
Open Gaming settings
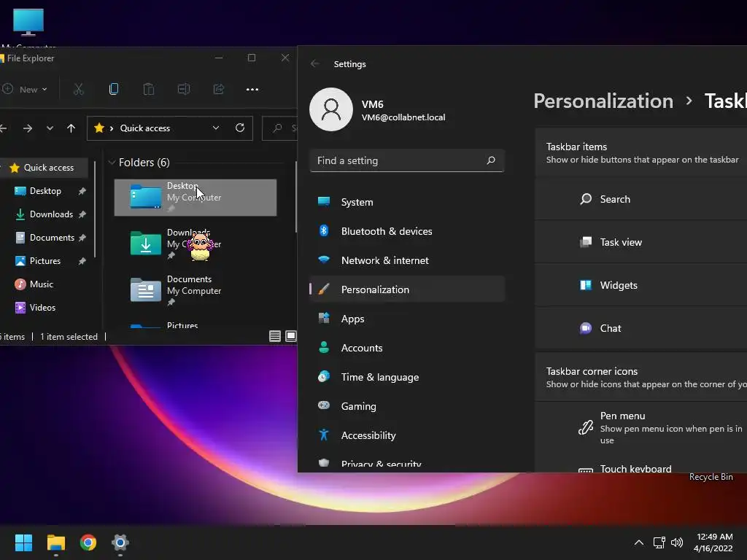pyautogui.click(x=407, y=406)
